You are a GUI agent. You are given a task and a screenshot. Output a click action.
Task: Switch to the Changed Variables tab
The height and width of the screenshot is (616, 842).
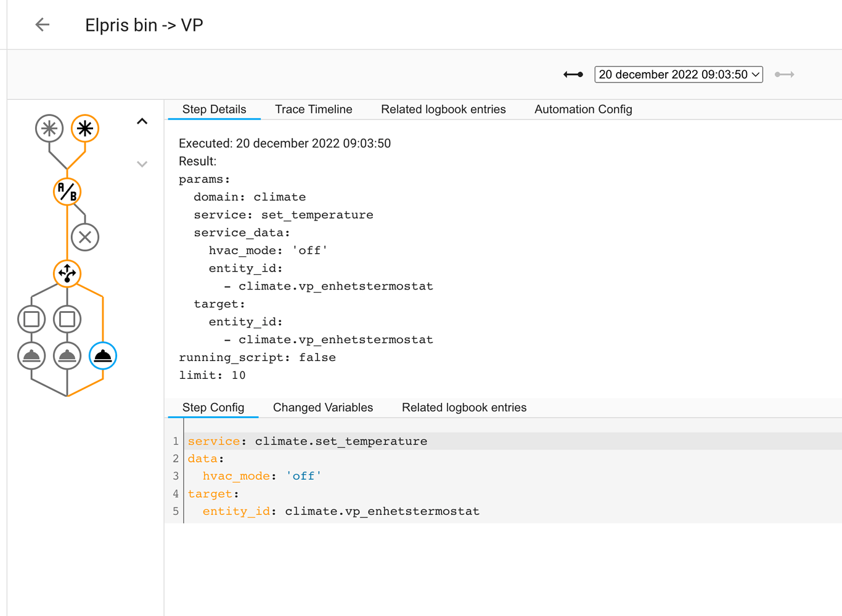pos(322,407)
